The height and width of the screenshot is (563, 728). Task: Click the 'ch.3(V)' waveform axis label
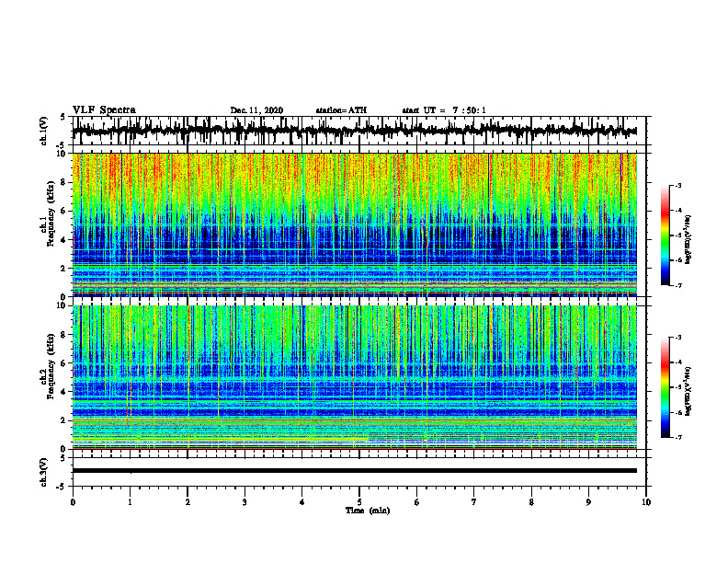tap(44, 473)
